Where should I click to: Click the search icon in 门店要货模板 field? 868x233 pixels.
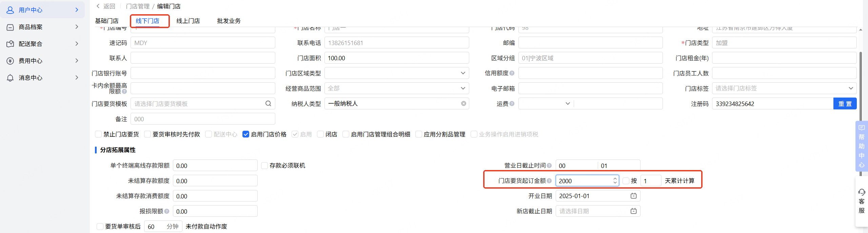(x=268, y=104)
